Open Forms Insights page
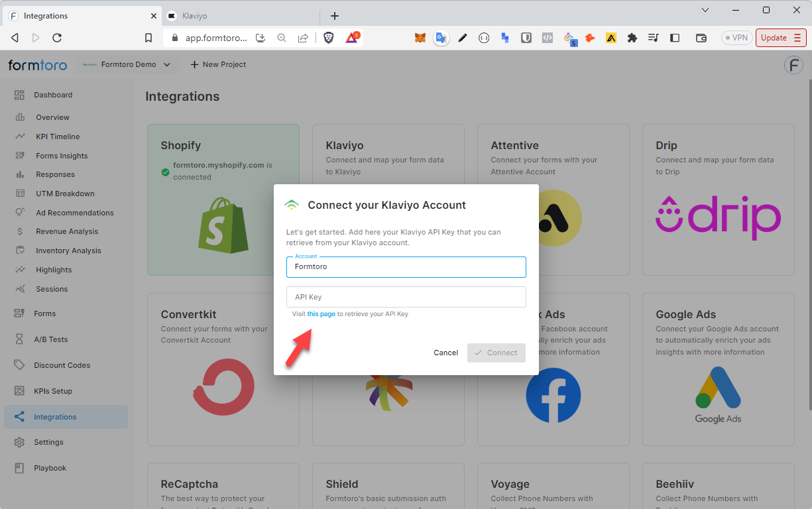Screen dimensions: 812x509 (62, 156)
